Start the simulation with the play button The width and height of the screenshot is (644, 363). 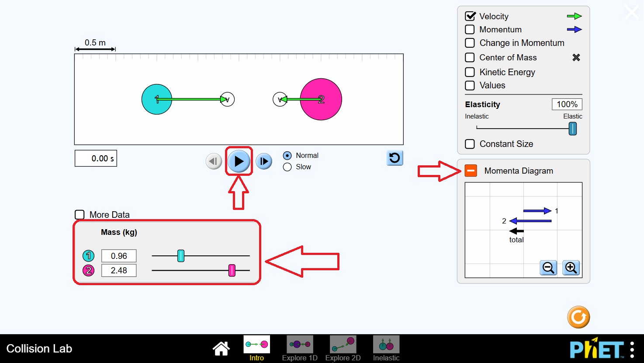coord(239,161)
